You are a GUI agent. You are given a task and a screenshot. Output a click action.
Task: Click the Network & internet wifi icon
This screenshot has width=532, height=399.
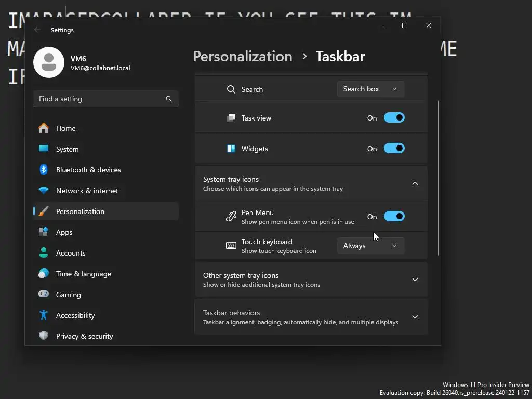pos(44,191)
